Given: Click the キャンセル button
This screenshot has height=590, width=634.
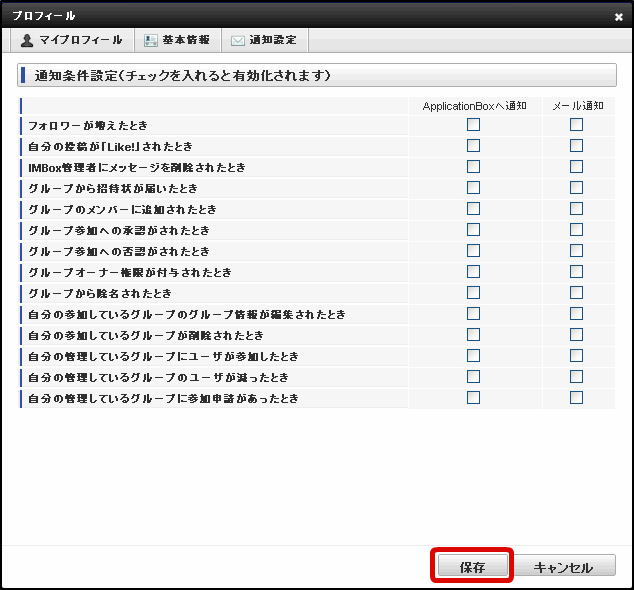Looking at the screenshot, I should 563,565.
